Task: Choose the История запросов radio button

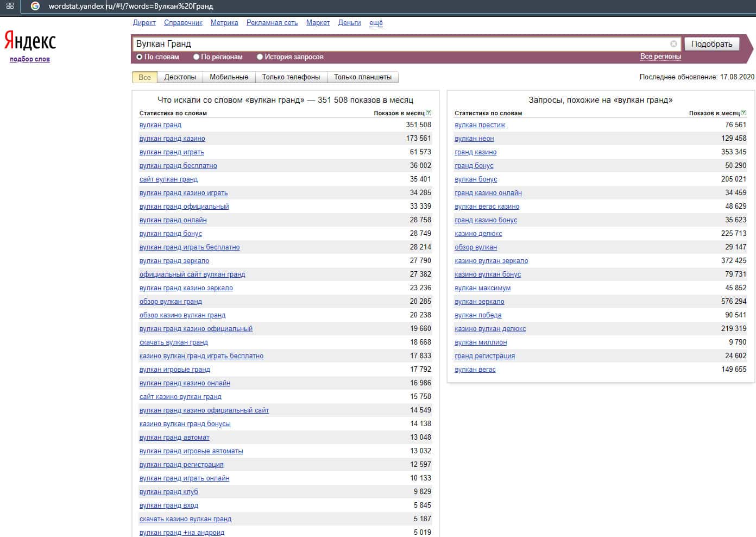Action: (x=260, y=57)
